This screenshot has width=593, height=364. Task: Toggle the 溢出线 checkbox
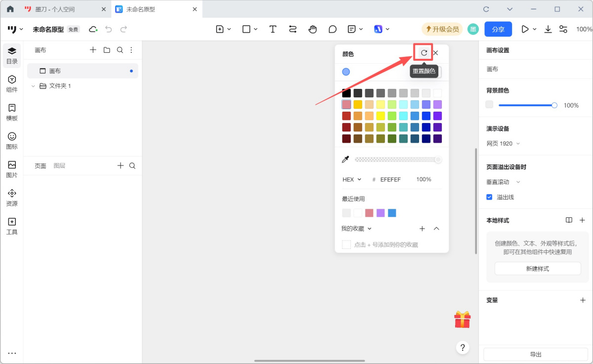489,197
